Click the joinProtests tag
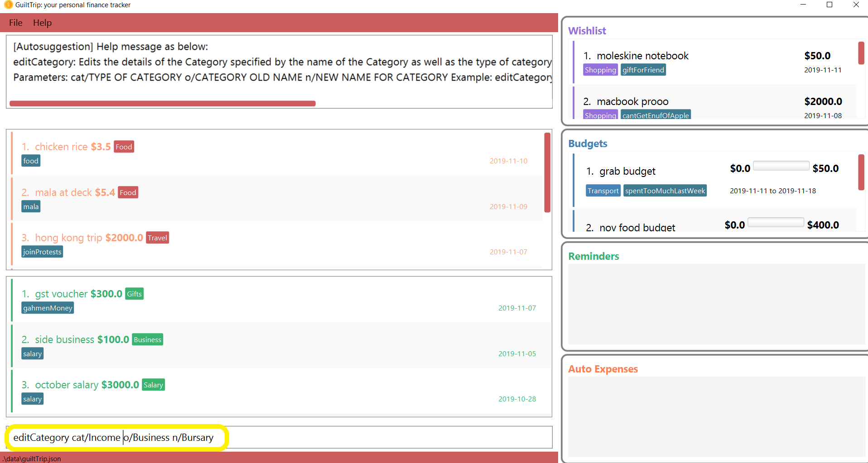Viewport: 868px width, 463px height. (x=42, y=252)
